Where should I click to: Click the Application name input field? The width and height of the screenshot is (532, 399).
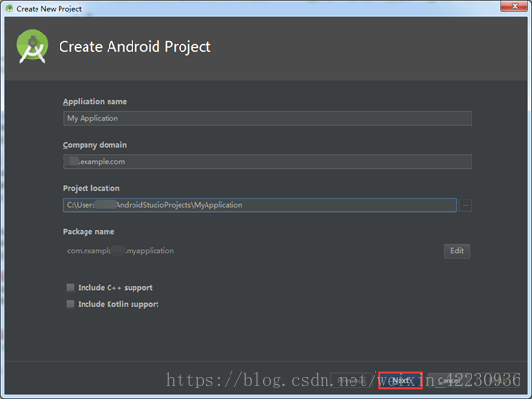click(x=267, y=118)
